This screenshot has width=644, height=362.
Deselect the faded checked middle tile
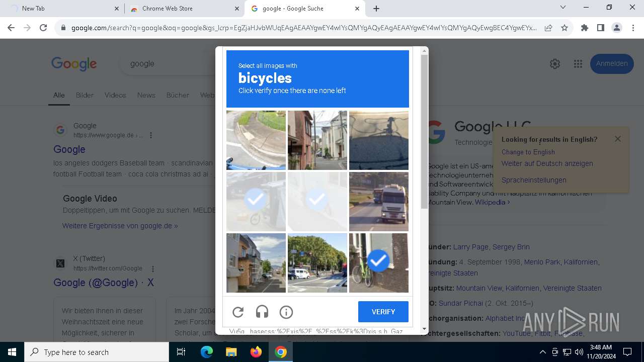[x=317, y=202]
